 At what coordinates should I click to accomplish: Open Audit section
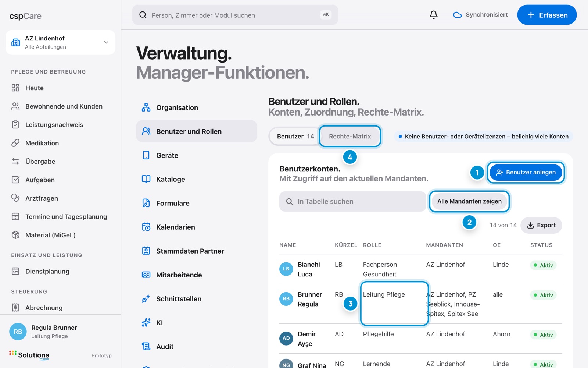coord(197,347)
